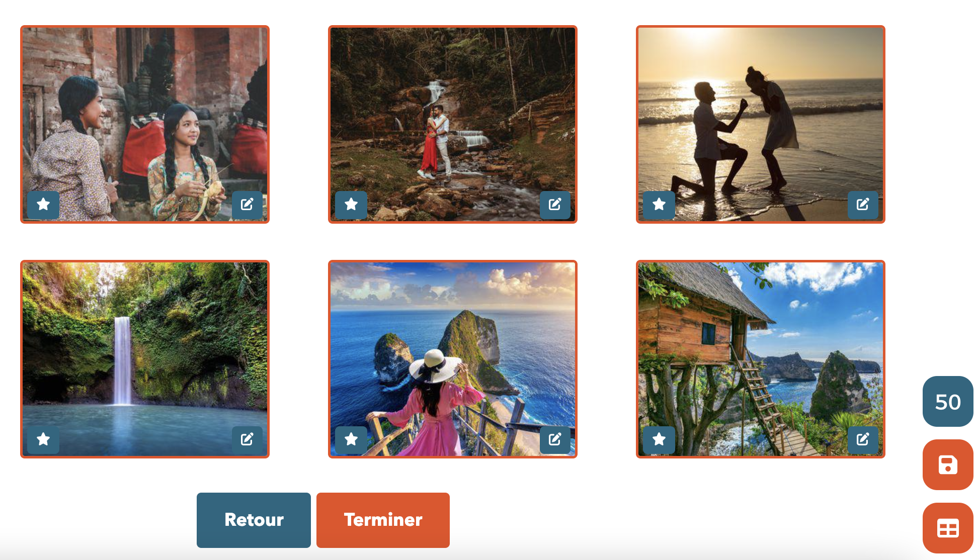Star the jungle waterfall lagoon photo
The height and width of the screenshot is (560, 977).
coord(43,439)
